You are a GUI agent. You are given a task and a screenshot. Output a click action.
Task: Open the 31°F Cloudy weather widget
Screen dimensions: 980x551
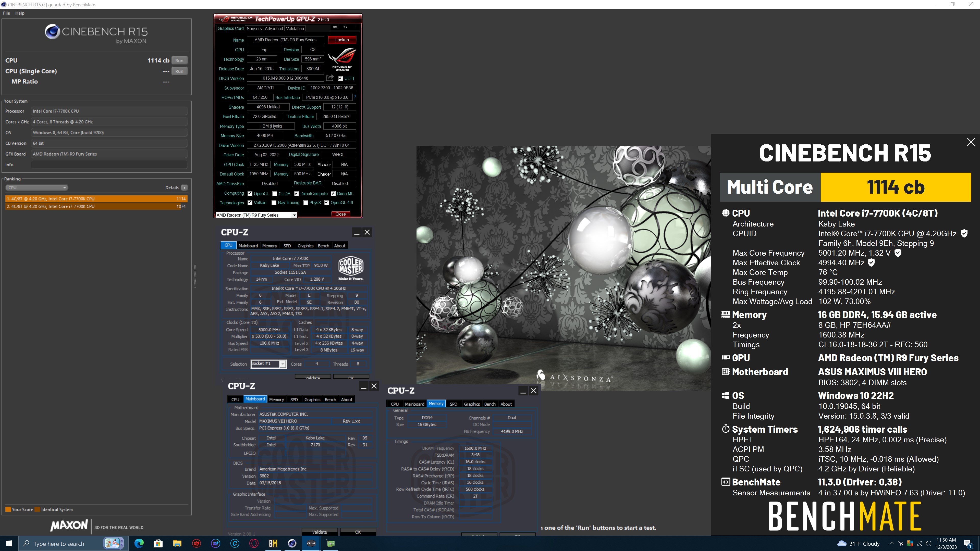pyautogui.click(x=858, y=543)
